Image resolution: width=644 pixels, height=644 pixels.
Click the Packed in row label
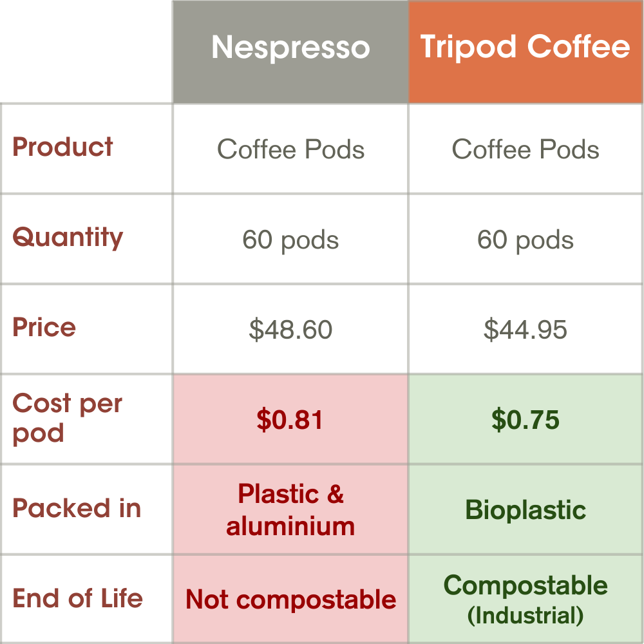tap(77, 508)
